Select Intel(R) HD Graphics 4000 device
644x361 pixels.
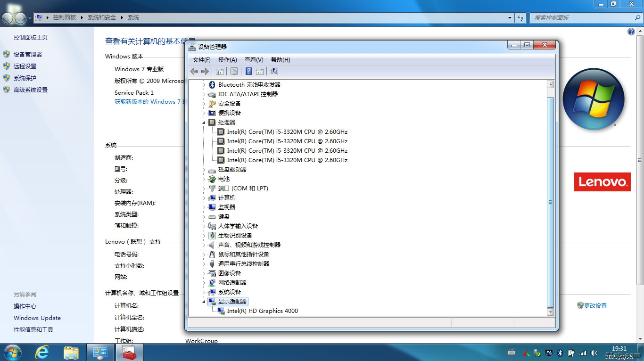pyautogui.click(x=262, y=311)
